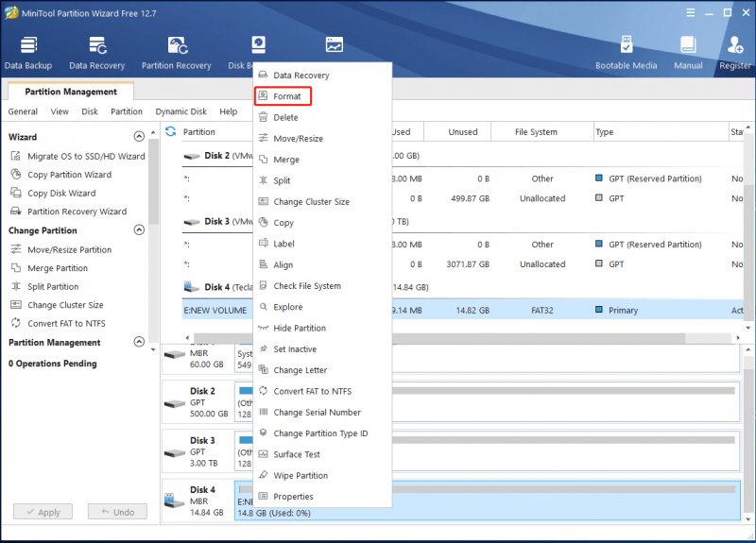Open the Dynamic Disk menu
This screenshot has width=756, height=543.
180,111
